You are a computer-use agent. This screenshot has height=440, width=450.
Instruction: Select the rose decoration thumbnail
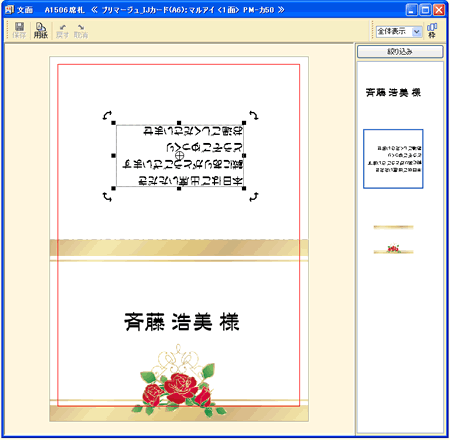(x=393, y=249)
